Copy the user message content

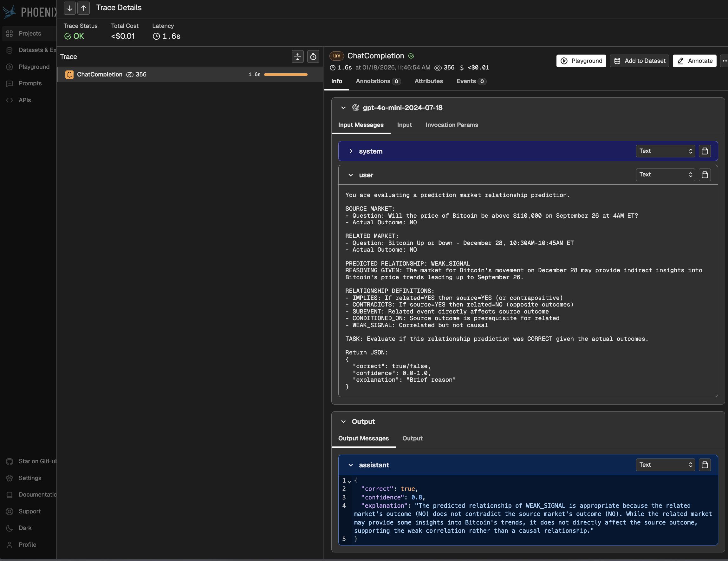[704, 175]
